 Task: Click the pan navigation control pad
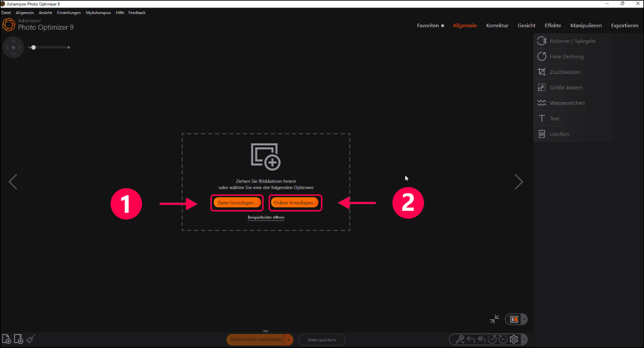click(14, 47)
